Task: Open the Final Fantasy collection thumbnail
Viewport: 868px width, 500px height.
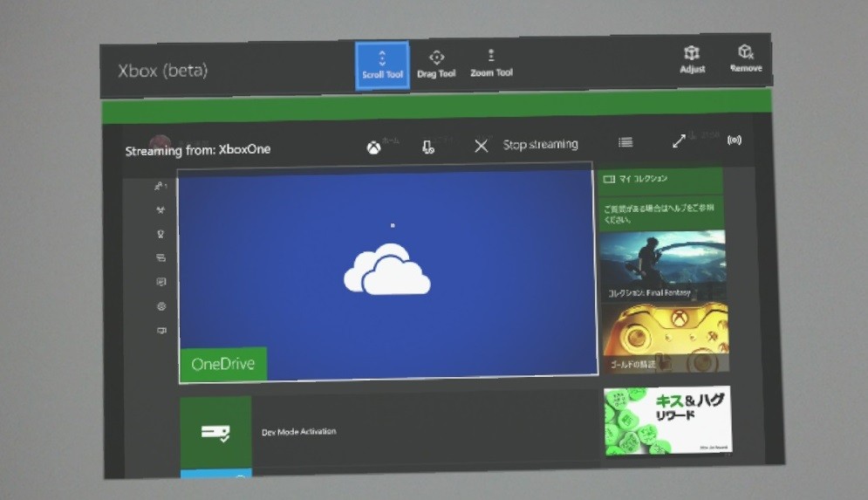Action: [x=663, y=265]
